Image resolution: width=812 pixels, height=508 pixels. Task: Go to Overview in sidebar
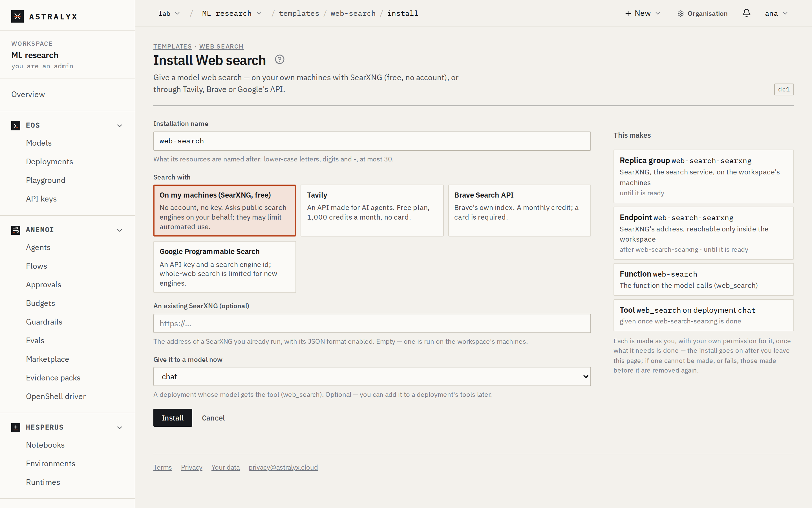[x=28, y=95]
